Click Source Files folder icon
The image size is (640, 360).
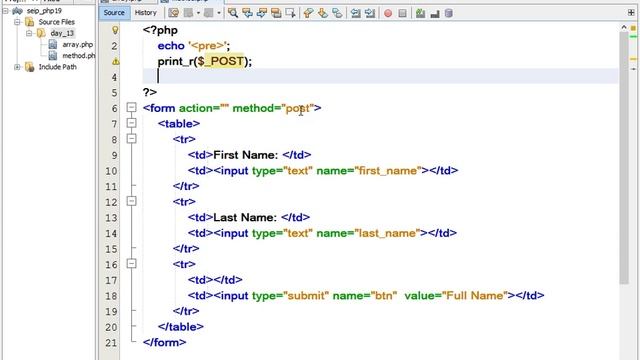click(x=30, y=22)
